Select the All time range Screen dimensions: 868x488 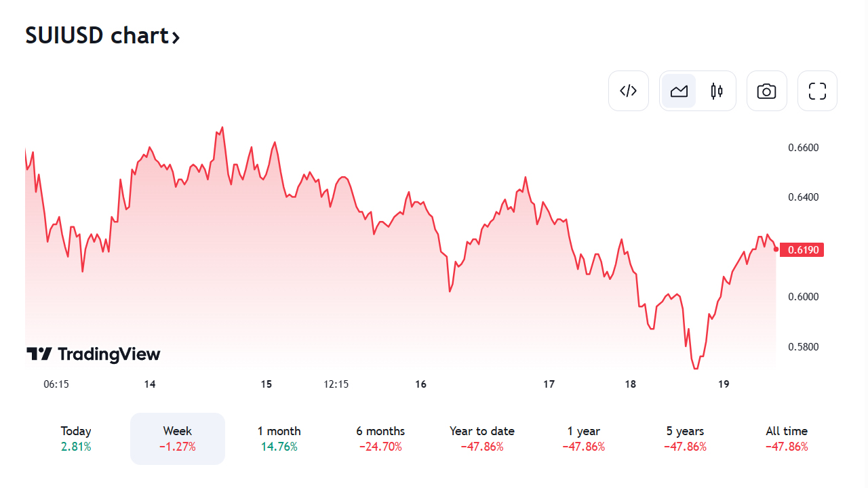(787, 439)
